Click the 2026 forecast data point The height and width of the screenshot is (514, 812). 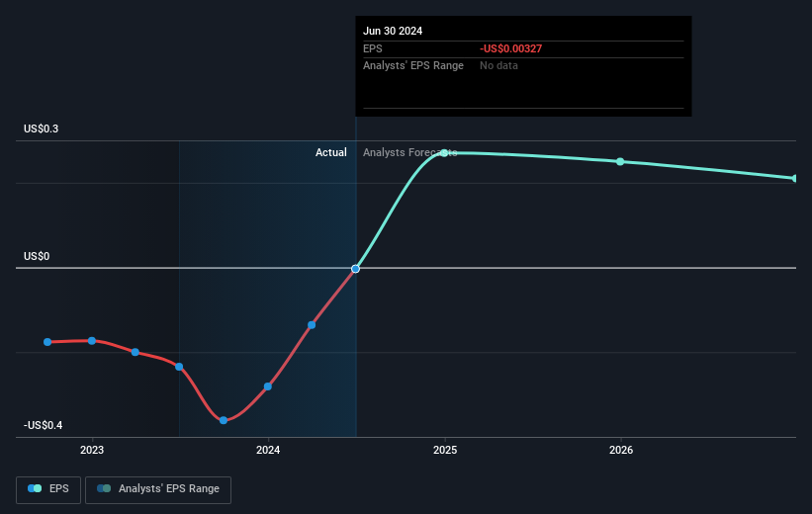point(620,161)
